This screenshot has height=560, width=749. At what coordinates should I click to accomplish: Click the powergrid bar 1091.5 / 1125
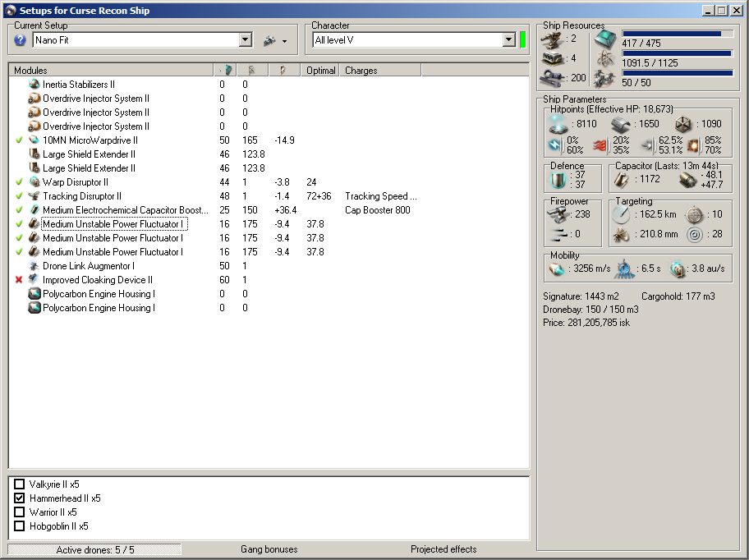click(678, 53)
